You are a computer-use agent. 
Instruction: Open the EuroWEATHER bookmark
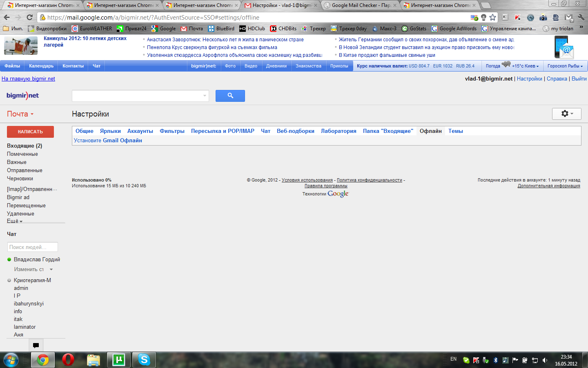coord(92,29)
